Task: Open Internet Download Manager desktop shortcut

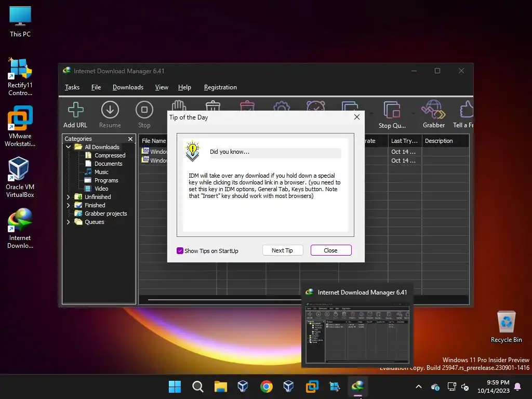Action: 20,229
